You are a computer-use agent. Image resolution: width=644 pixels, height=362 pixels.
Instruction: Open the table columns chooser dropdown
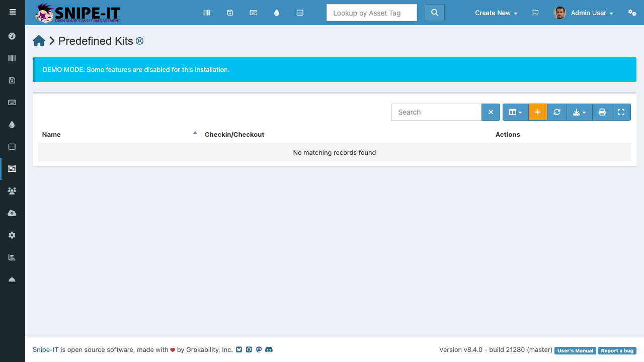tap(516, 112)
